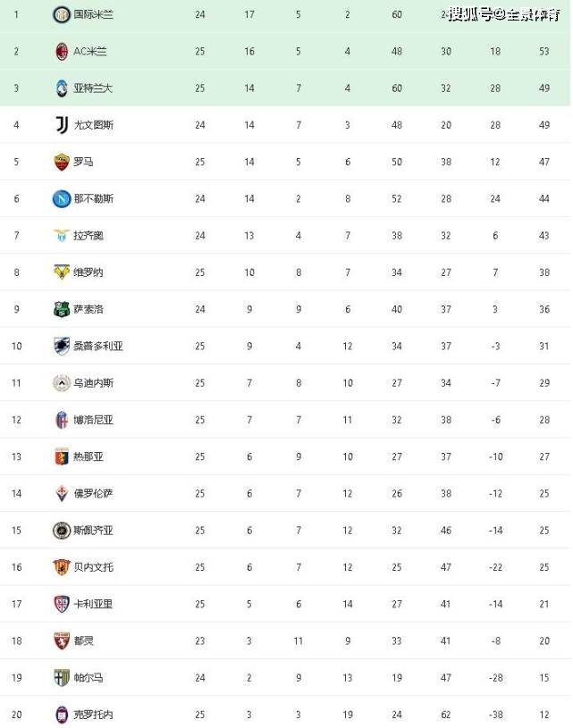Click the 搜狐号@全景体育 watermark text

[x=505, y=15]
